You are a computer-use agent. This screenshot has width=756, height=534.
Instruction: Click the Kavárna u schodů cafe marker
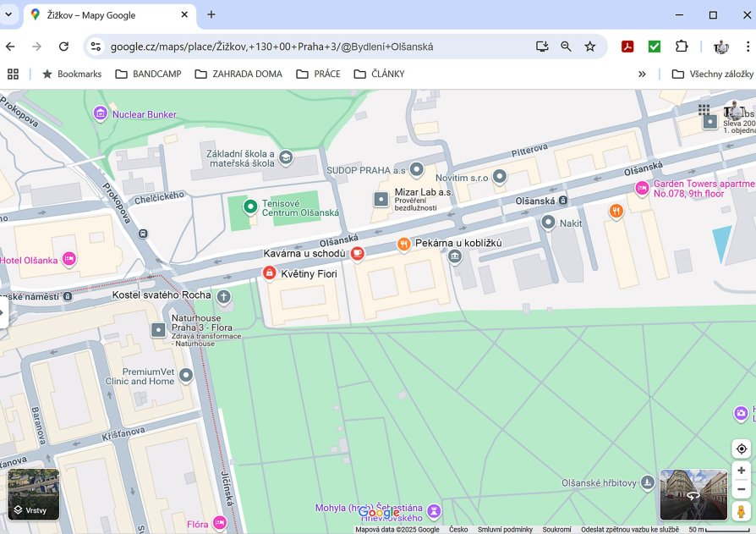pyautogui.click(x=357, y=253)
